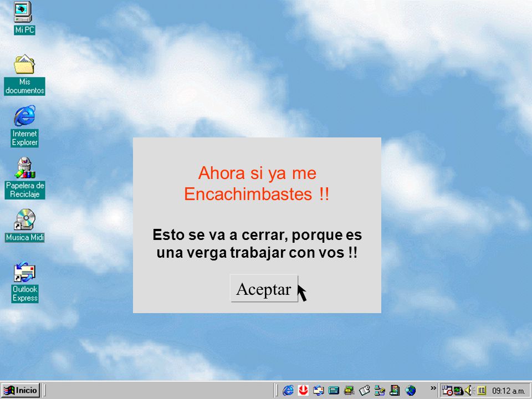The image size is (532, 399).
Task: Click the red 'Ahora si ya me Encachimbastes' heading
Action: click(x=257, y=183)
